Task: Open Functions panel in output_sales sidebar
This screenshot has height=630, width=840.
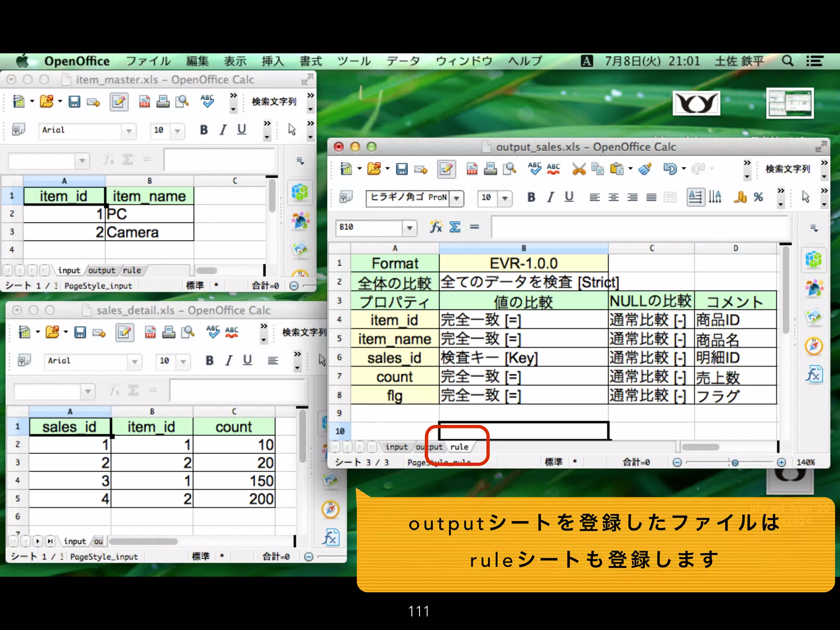Action: [x=814, y=374]
